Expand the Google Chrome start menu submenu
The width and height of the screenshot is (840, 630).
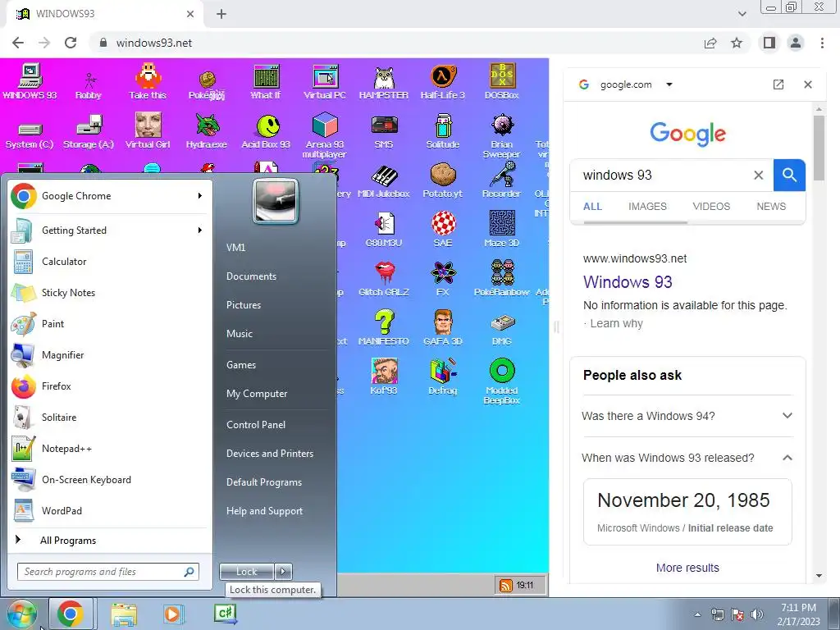pos(200,196)
